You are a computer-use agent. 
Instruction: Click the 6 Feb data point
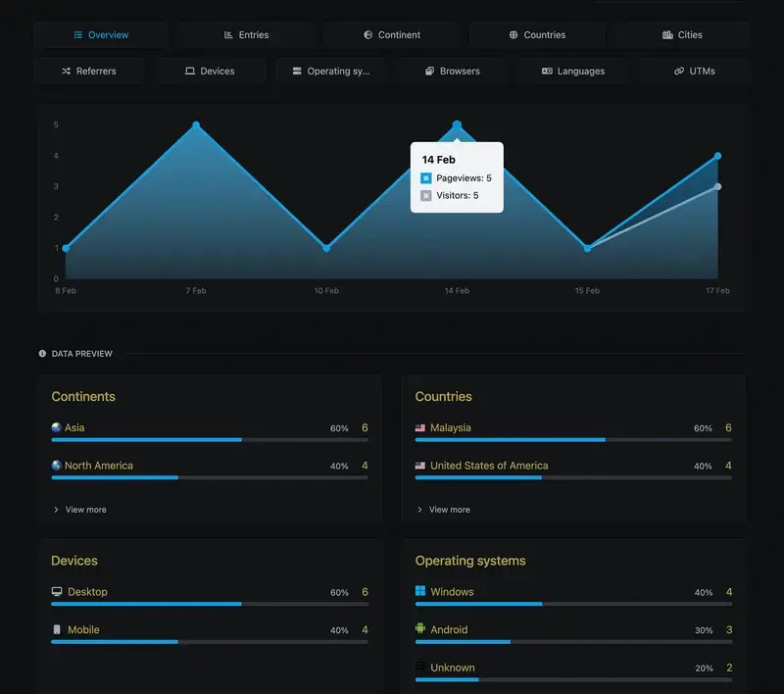[66, 248]
